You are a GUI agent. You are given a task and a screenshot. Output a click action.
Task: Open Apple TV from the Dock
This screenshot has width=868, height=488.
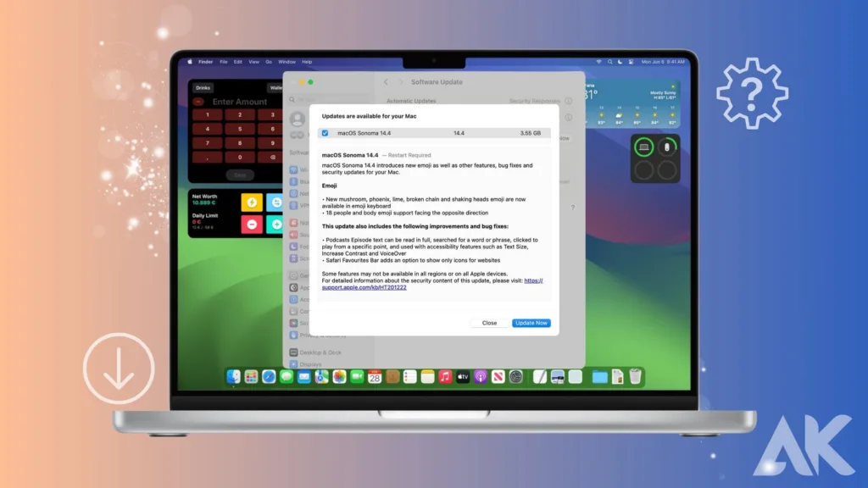tap(463, 377)
